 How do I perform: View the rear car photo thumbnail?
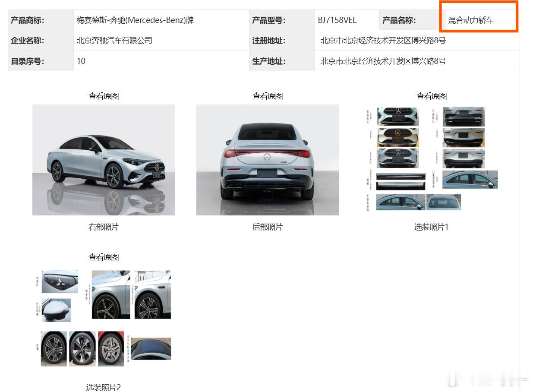coord(268,160)
